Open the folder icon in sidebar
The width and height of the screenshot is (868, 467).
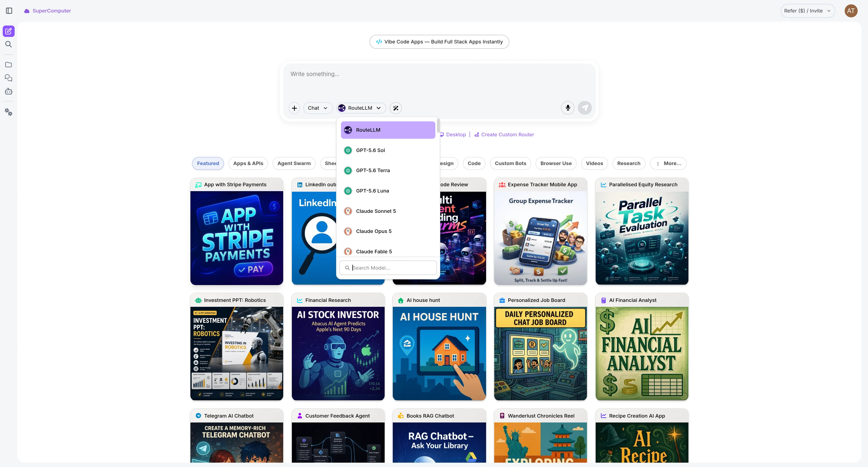[x=9, y=65]
